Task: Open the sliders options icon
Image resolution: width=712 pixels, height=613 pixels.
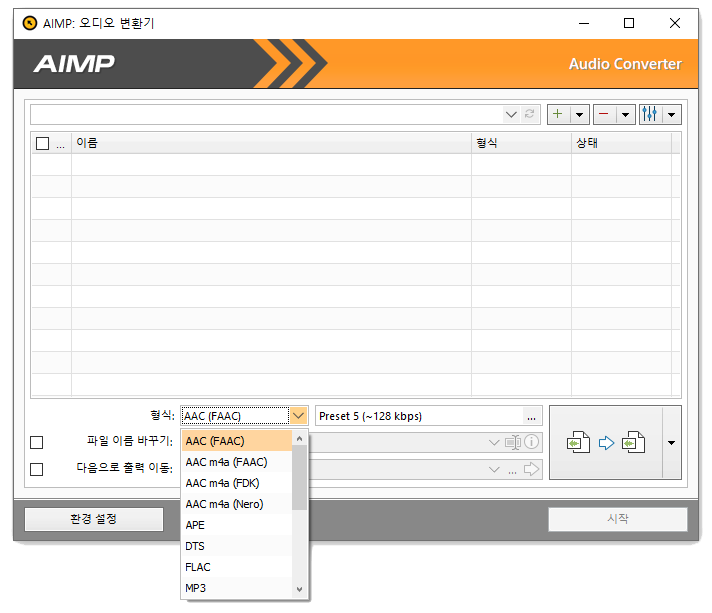Action: coord(650,114)
